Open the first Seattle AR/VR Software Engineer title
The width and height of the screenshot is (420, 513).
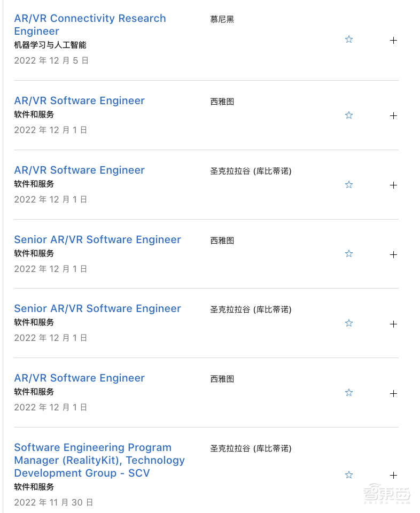[79, 100]
